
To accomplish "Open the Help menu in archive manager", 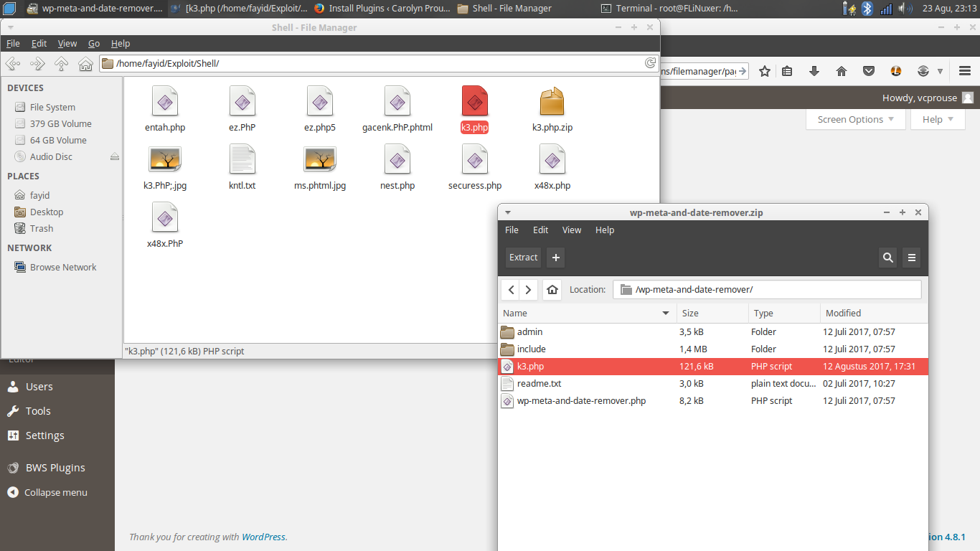I will point(605,230).
